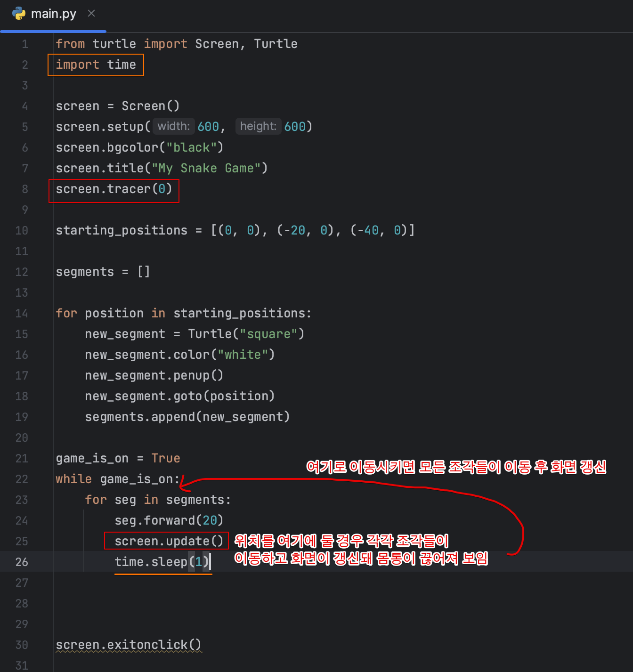Click 'new_segment.penup()' on line 17
This screenshot has height=672, width=633.
tap(154, 375)
